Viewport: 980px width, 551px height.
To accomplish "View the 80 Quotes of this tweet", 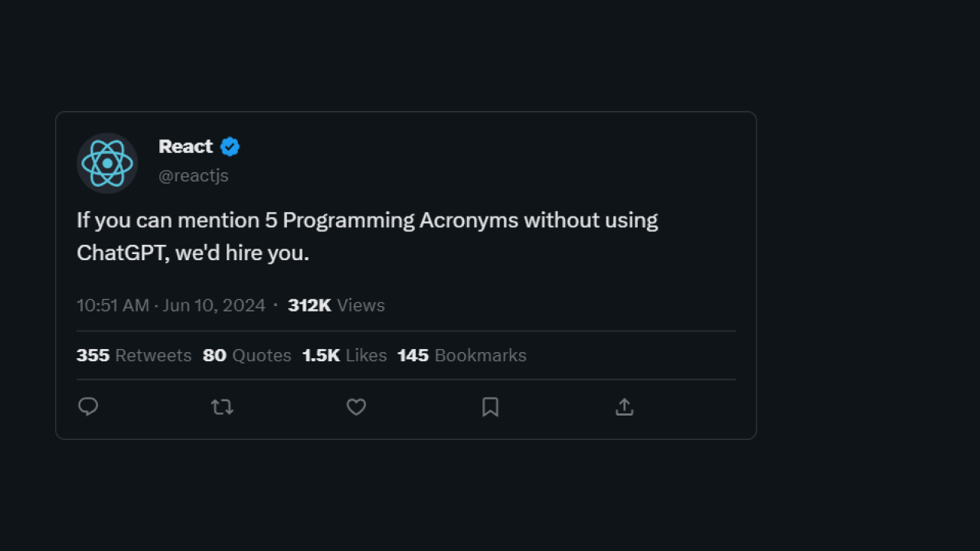I will click(247, 355).
